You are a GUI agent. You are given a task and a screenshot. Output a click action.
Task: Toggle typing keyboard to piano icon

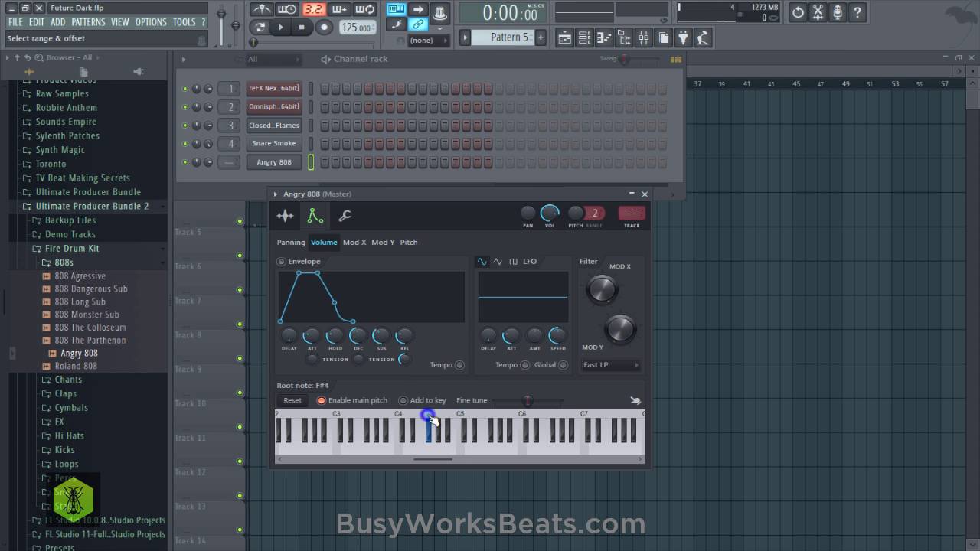pyautogui.click(x=396, y=9)
